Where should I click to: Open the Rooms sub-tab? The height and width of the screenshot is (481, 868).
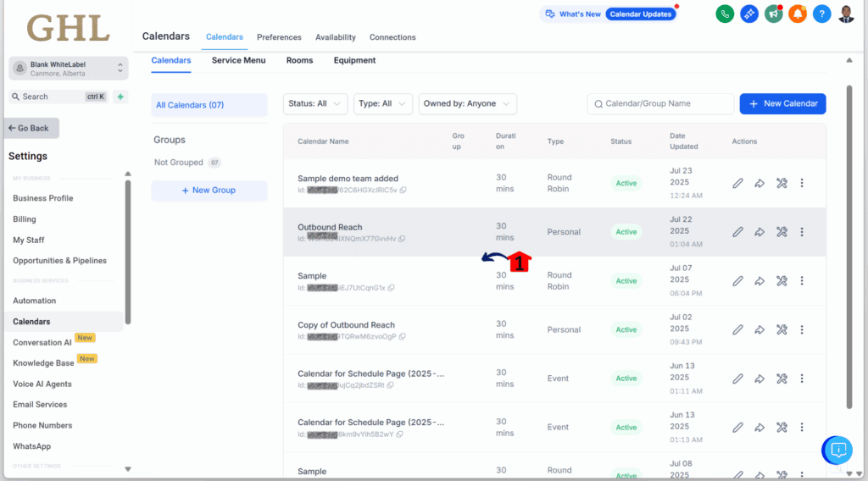click(x=299, y=60)
